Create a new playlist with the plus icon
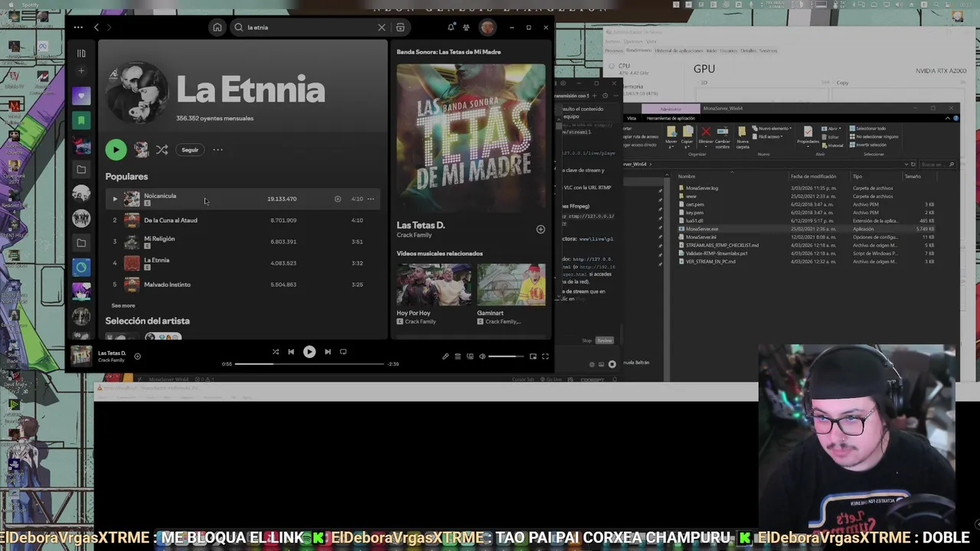Image resolution: width=980 pixels, height=551 pixels. (x=81, y=71)
